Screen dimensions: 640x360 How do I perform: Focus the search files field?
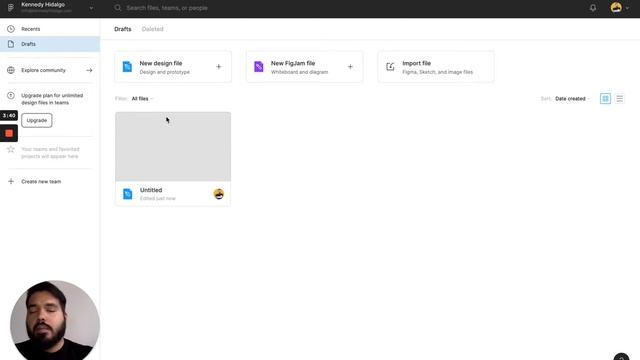point(167,8)
